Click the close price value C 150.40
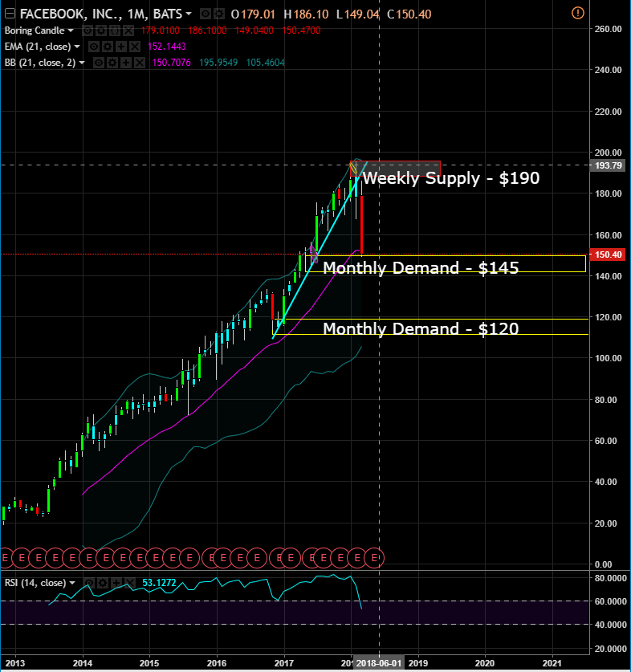 [x=409, y=14]
